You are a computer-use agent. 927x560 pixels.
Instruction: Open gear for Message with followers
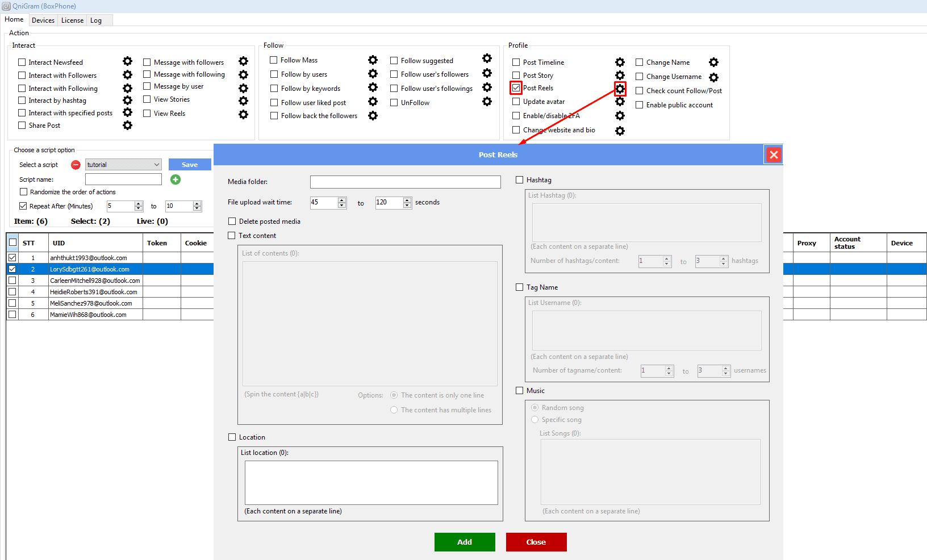pos(243,61)
